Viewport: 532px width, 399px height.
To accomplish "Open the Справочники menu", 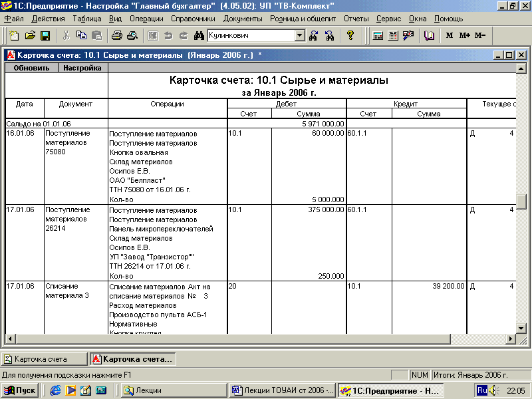I will (193, 19).
